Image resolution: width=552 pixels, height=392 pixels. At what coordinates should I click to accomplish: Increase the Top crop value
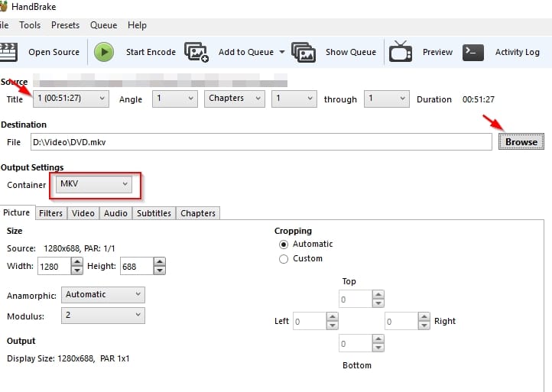tap(378, 294)
